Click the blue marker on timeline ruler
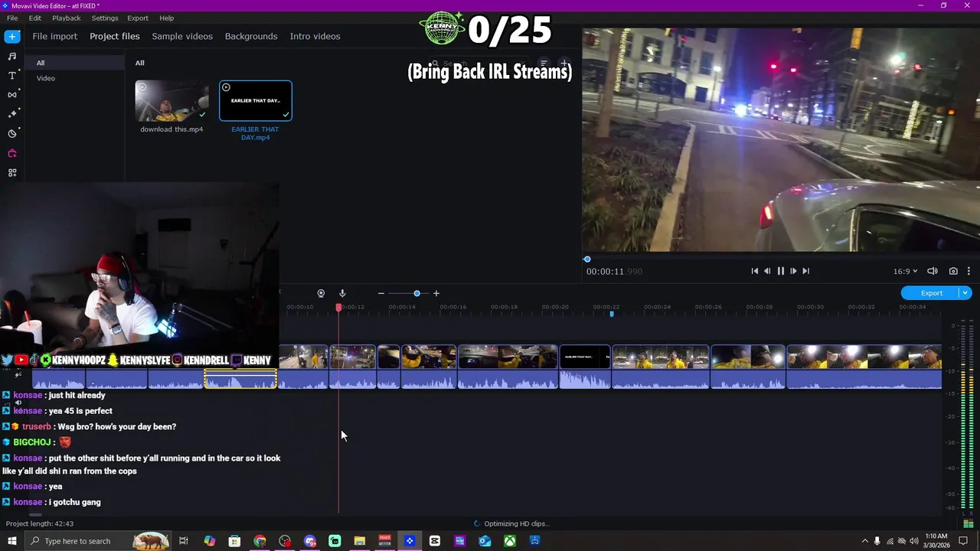 coord(611,314)
